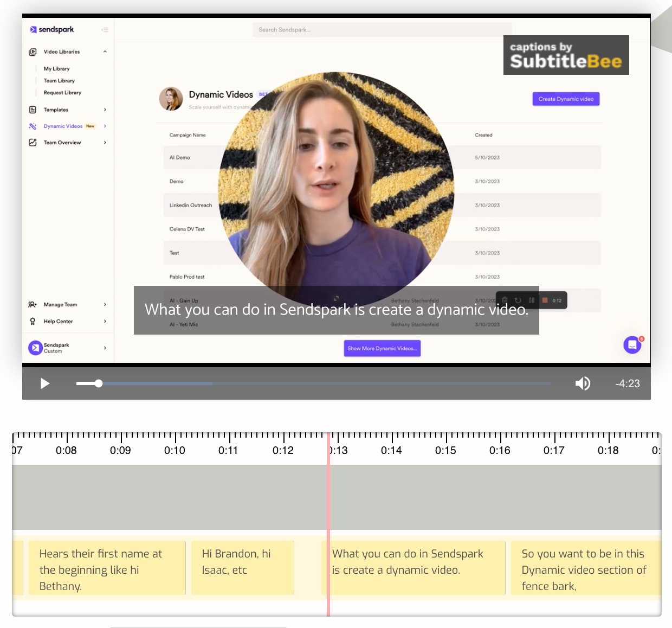The width and height of the screenshot is (672, 628).
Task: Open Team Library
Action: pos(59,81)
